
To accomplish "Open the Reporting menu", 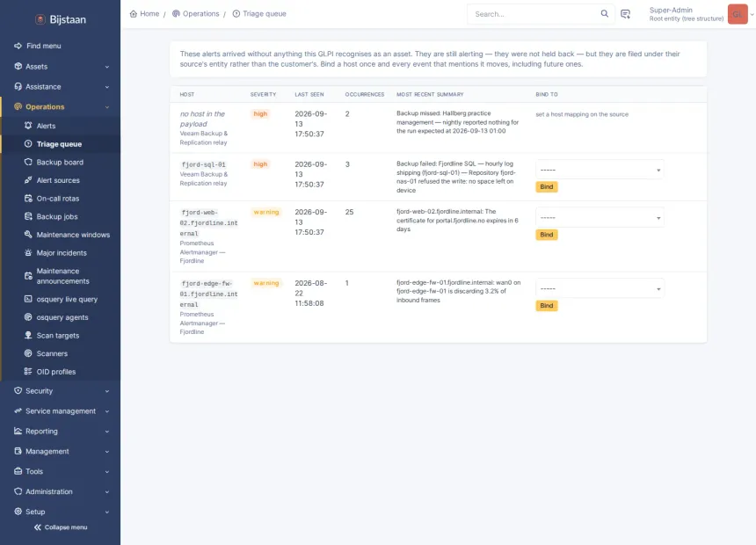I will click(x=61, y=432).
